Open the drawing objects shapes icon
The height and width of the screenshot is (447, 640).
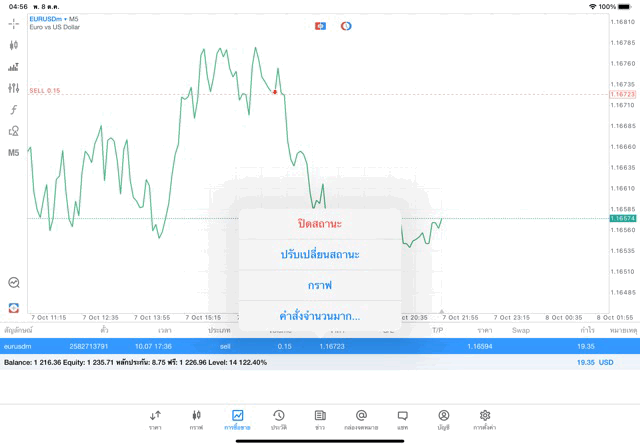(14, 131)
